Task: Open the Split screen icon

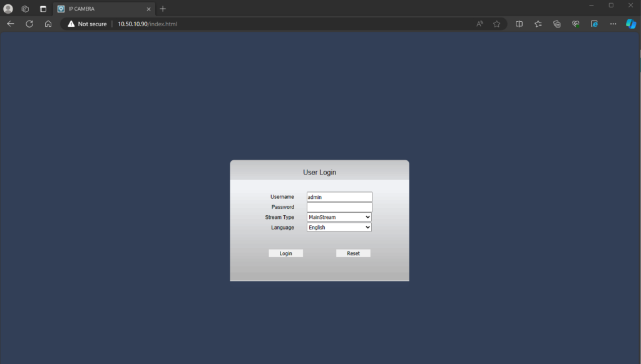Action: (x=519, y=24)
